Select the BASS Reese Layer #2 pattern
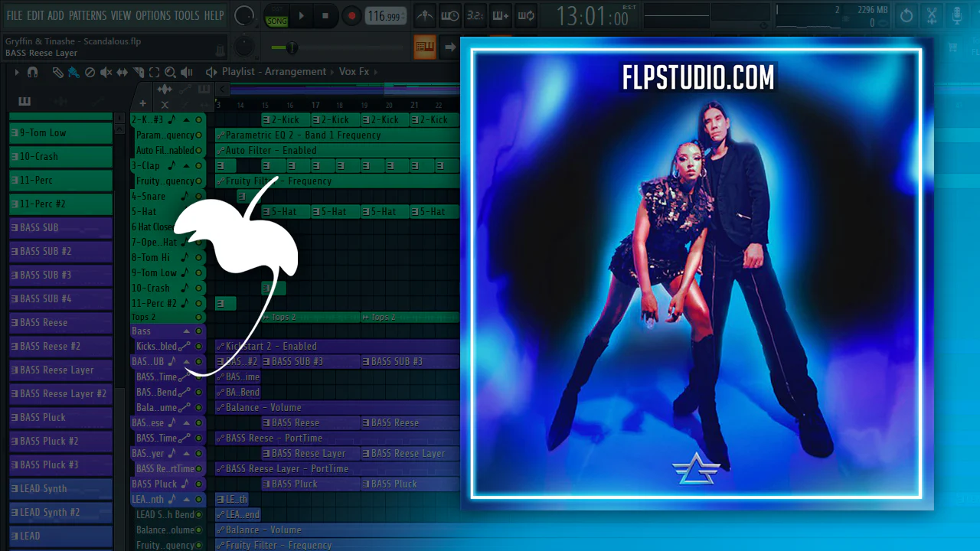Image resolution: width=980 pixels, height=551 pixels. pyautogui.click(x=60, y=394)
